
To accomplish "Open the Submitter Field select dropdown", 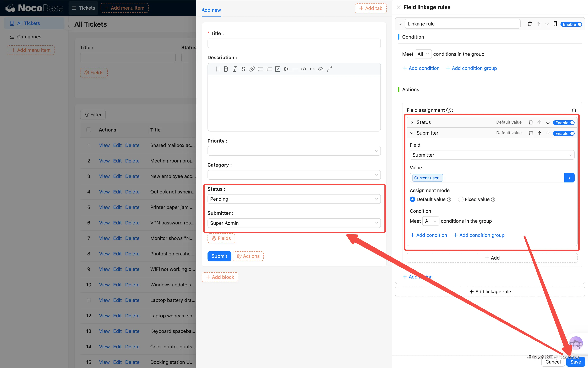I will [x=492, y=155].
